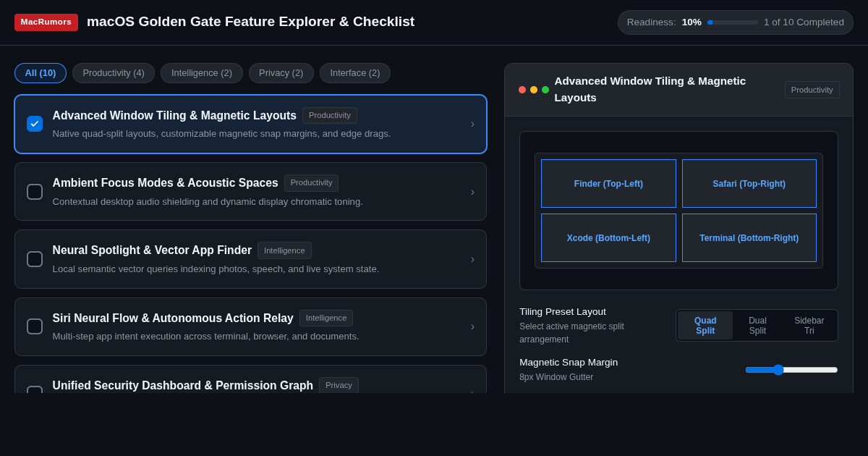
Task: Choose the Sidebar Tri preset
Action: click(809, 326)
